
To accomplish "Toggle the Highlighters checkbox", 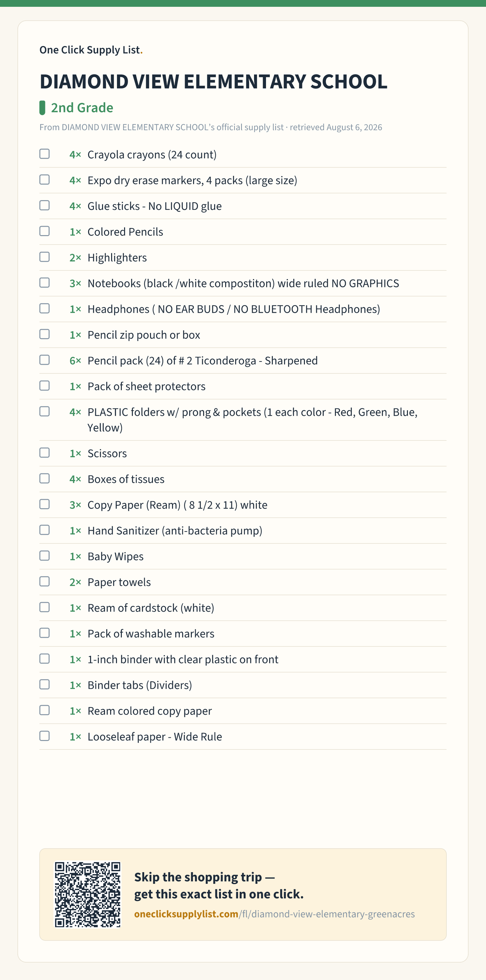I will (x=44, y=257).
